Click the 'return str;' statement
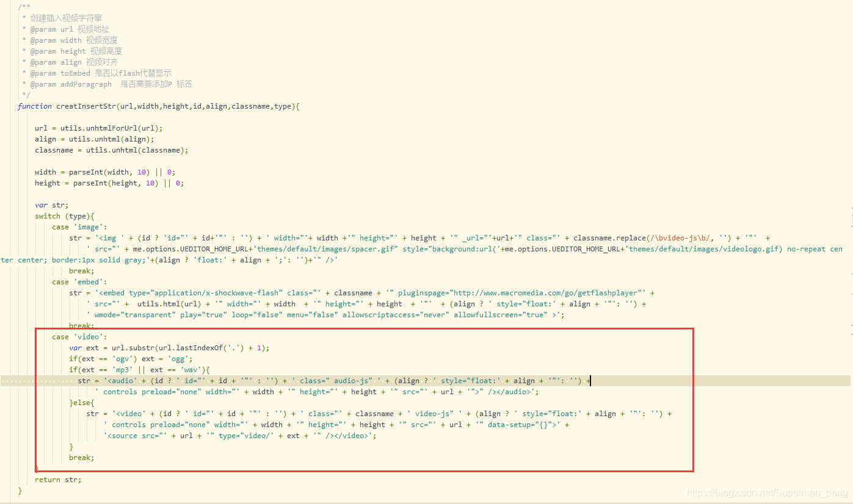 tap(58, 480)
